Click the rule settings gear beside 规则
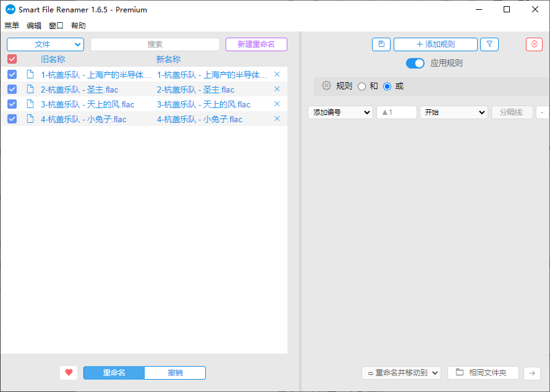 pyautogui.click(x=326, y=86)
